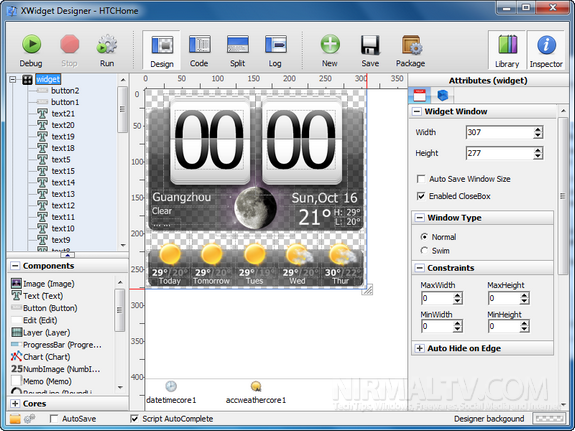
Task: Click the canvas resize grip handle
Action: [367, 289]
